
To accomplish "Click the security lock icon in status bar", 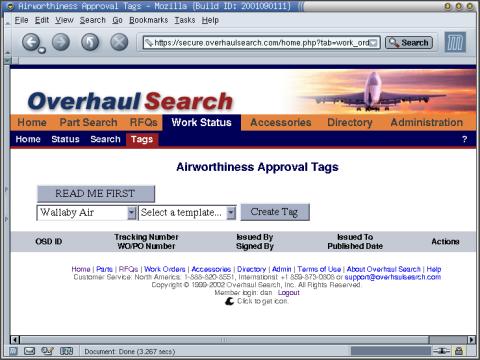I will 459,351.
